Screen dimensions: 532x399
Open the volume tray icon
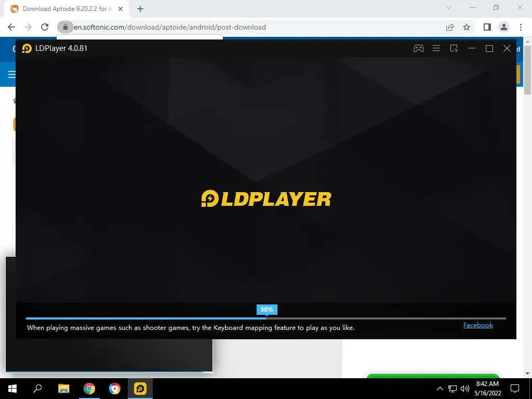click(465, 389)
